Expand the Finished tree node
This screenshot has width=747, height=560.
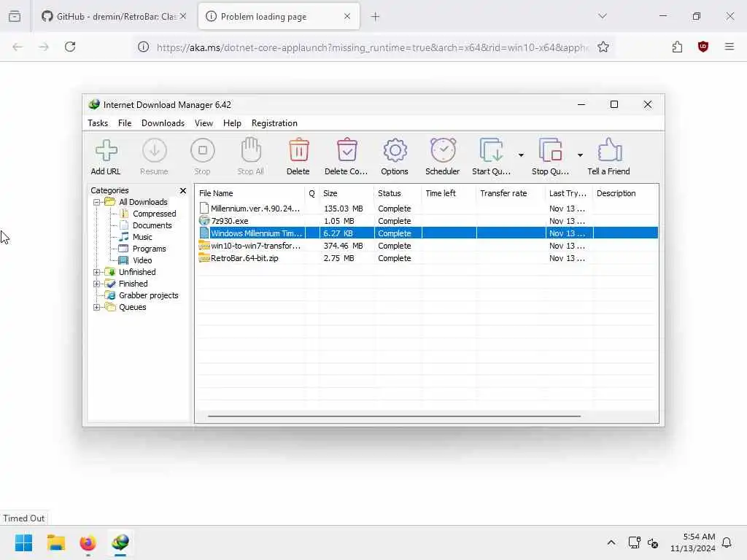pos(97,284)
